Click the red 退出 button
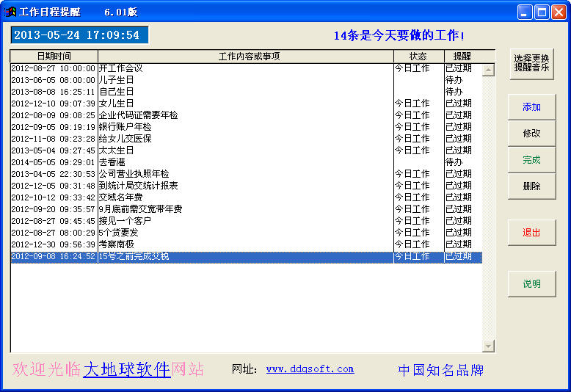 pyautogui.click(x=531, y=233)
